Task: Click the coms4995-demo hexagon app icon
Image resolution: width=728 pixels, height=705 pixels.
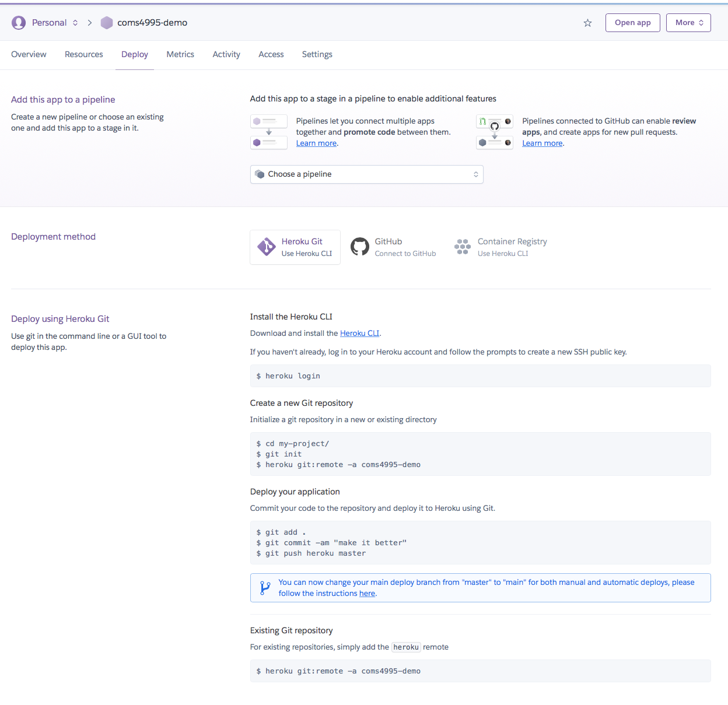Action: tap(107, 23)
